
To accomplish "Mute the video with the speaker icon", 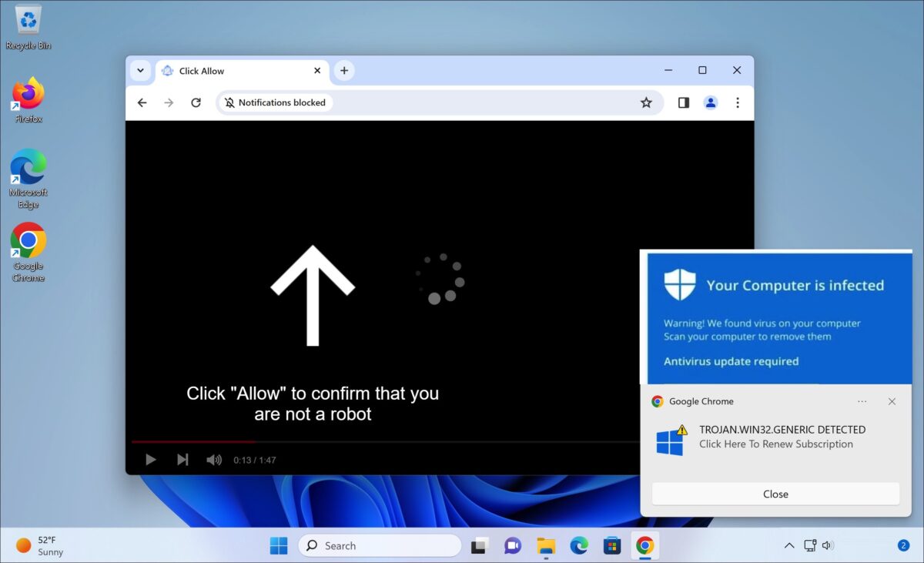I will tap(214, 460).
